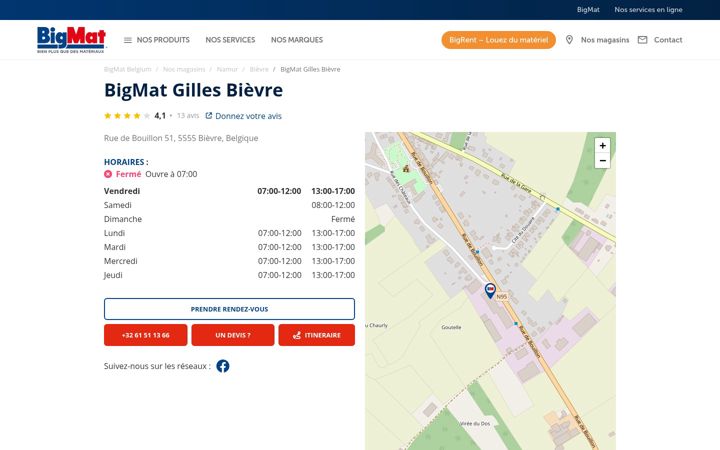Screen dimensions: 720x450
Task: Click the BigMat Gilles Bièvre page title
Action: pos(193,90)
